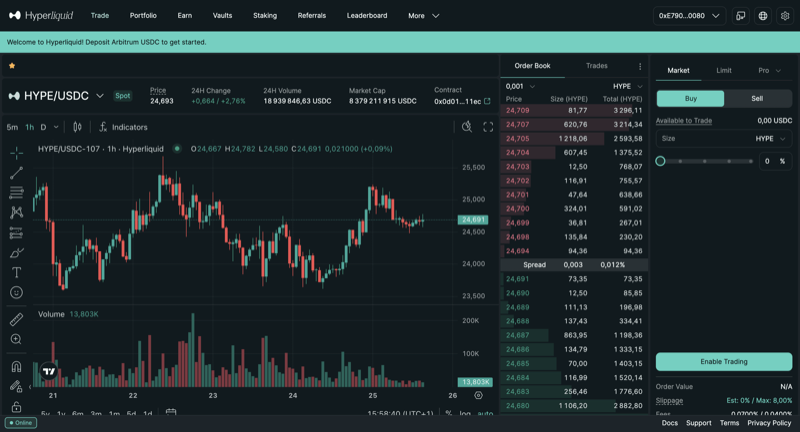
Task: Select the XABCD patterns tool
Action: click(x=16, y=212)
